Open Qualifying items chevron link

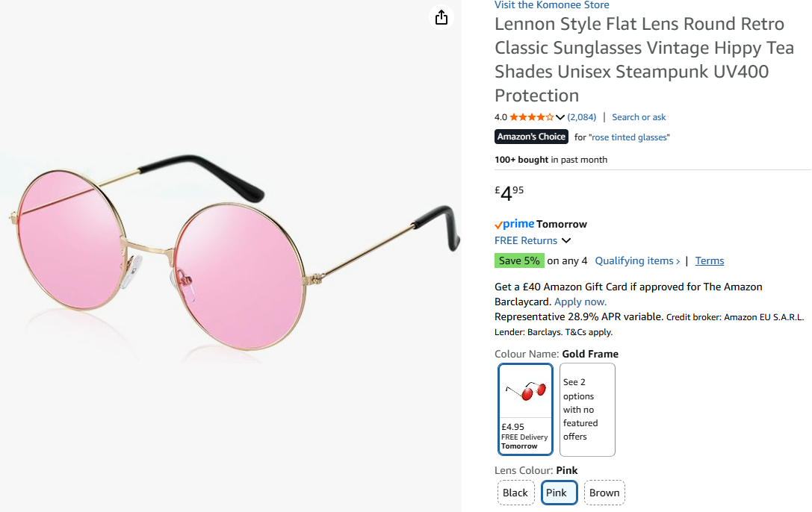(637, 260)
